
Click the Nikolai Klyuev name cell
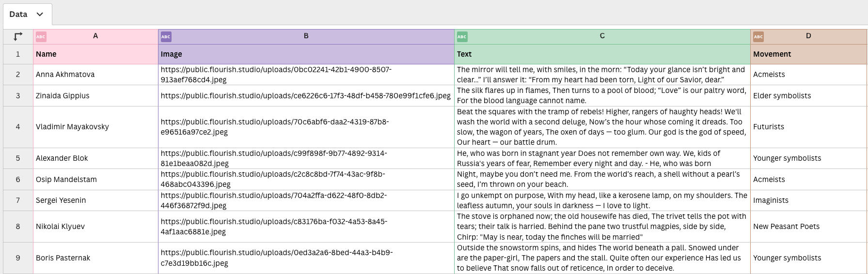point(95,227)
